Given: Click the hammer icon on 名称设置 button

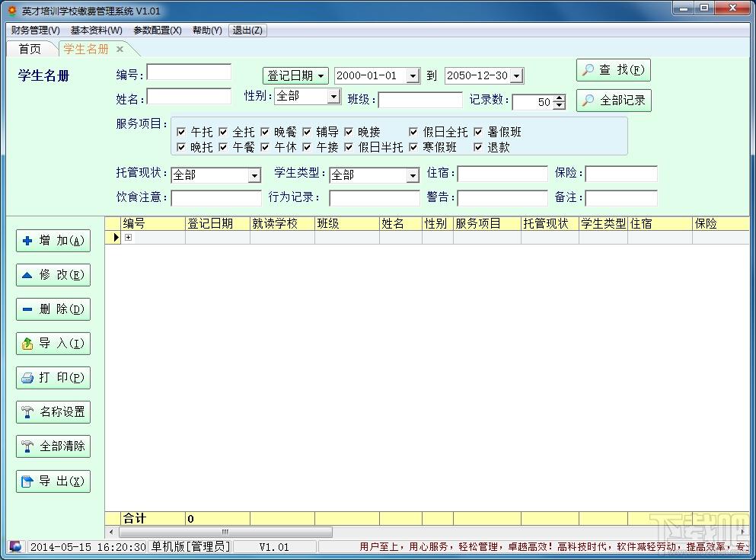Looking at the screenshot, I should tap(28, 412).
